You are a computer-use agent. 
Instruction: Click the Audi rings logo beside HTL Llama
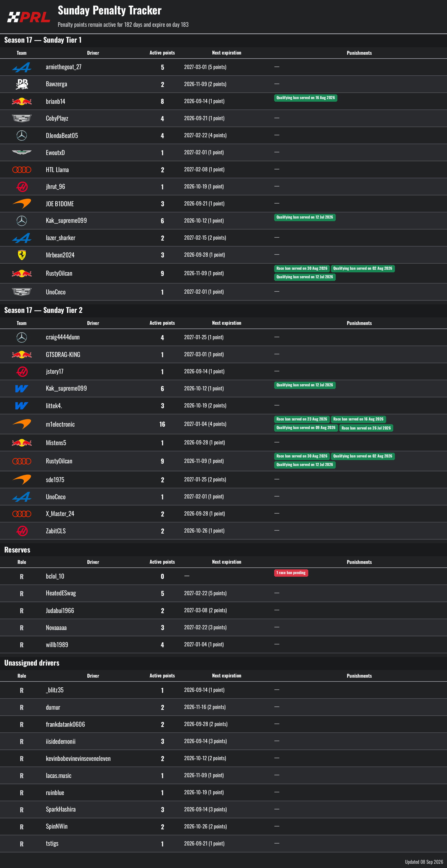click(22, 170)
